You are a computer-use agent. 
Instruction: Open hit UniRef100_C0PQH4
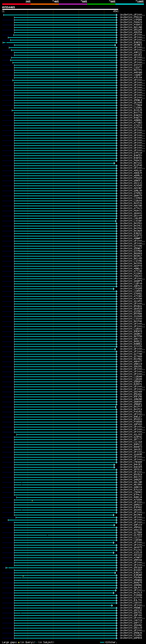click(x=131, y=20)
